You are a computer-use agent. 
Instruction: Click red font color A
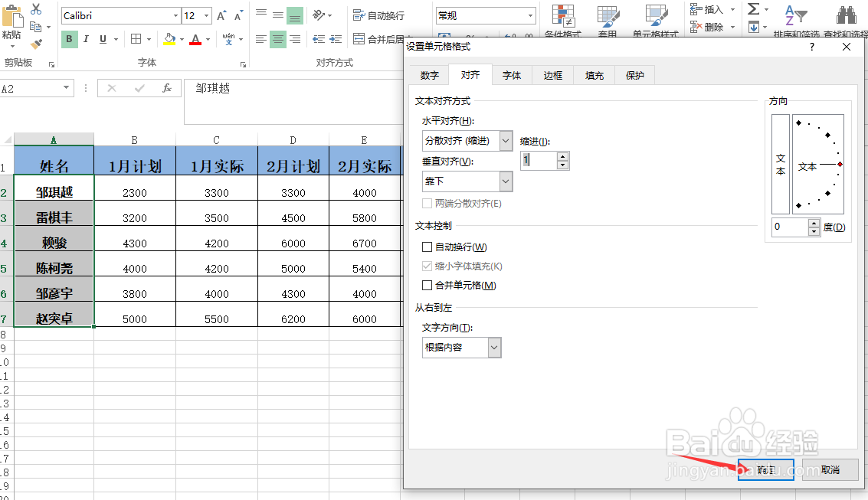click(195, 39)
